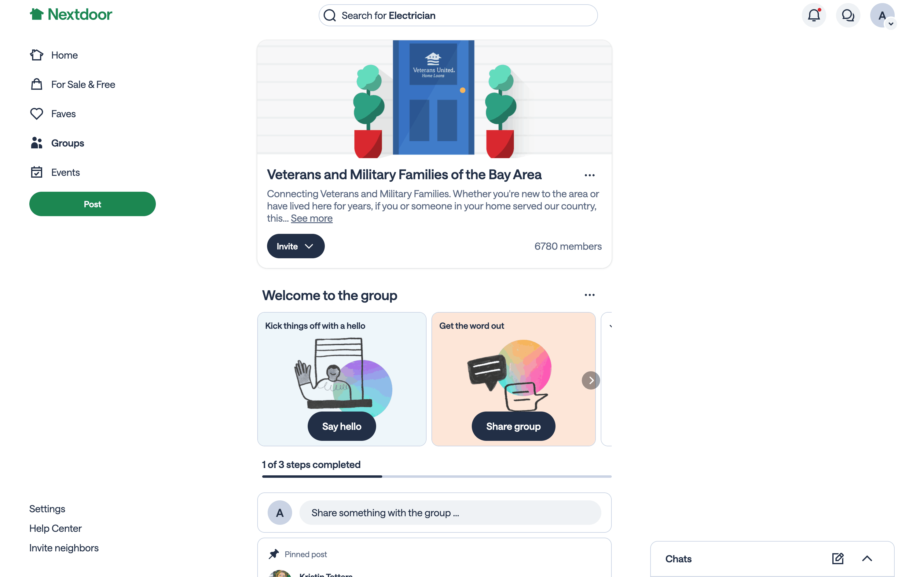Open the group header options menu
Image resolution: width=924 pixels, height=577 pixels.
point(589,175)
